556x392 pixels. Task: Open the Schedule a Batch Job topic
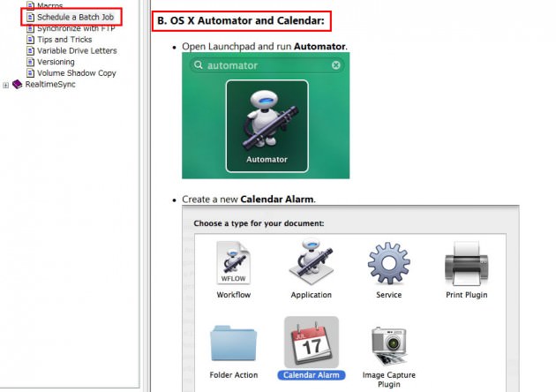coord(75,17)
